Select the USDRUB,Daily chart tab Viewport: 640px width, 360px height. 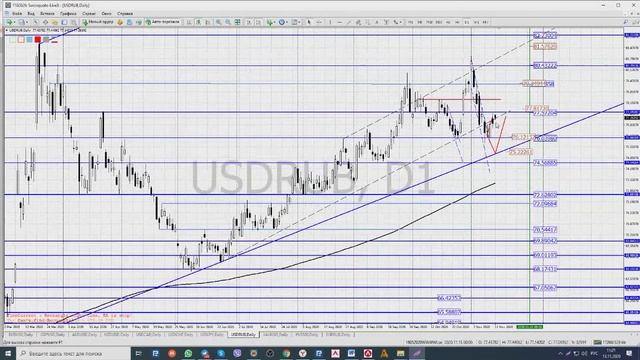coord(243,334)
